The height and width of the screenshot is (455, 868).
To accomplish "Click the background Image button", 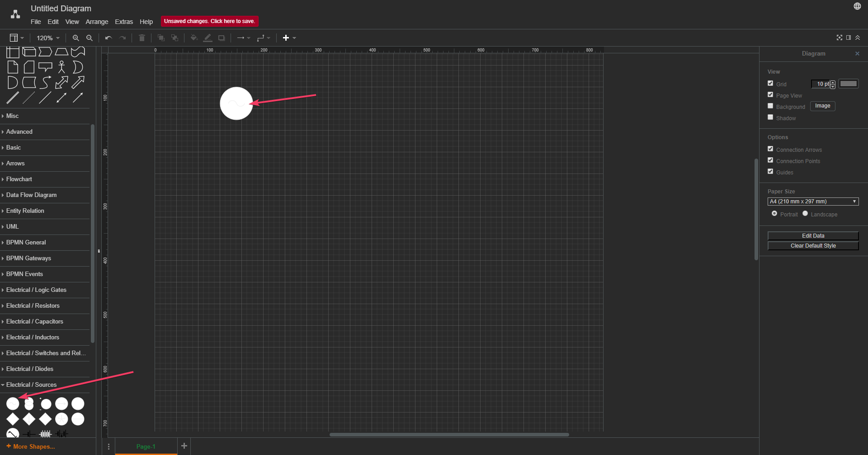I will point(822,106).
